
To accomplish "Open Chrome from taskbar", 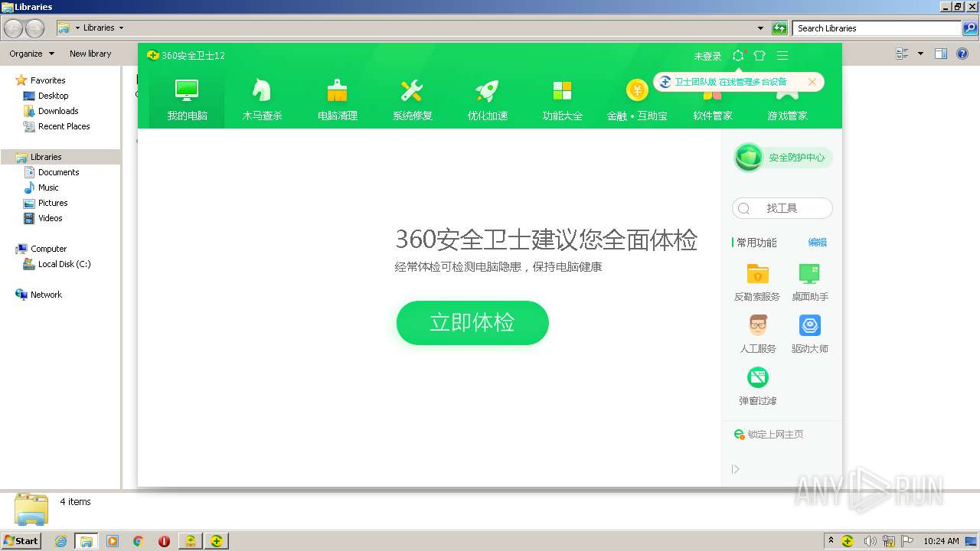I will tap(139, 541).
